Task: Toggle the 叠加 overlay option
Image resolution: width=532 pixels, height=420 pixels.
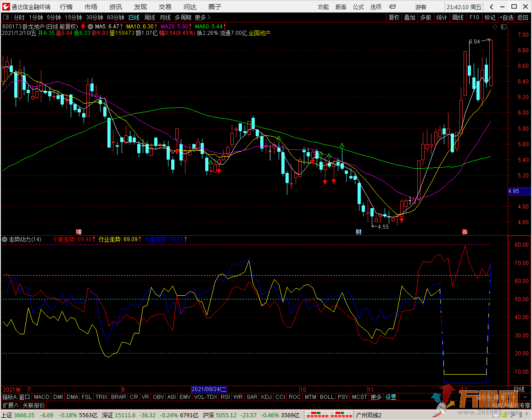Action: tap(409, 17)
